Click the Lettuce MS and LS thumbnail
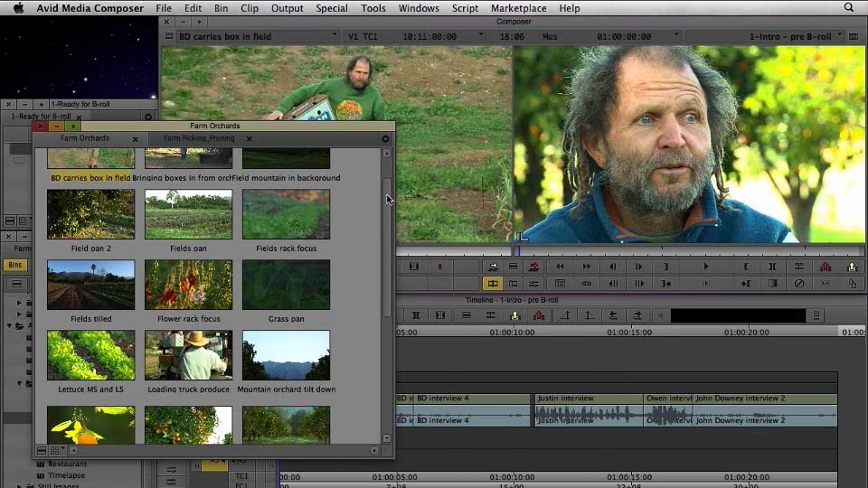Viewport: 868px width, 488px height. tap(90, 354)
